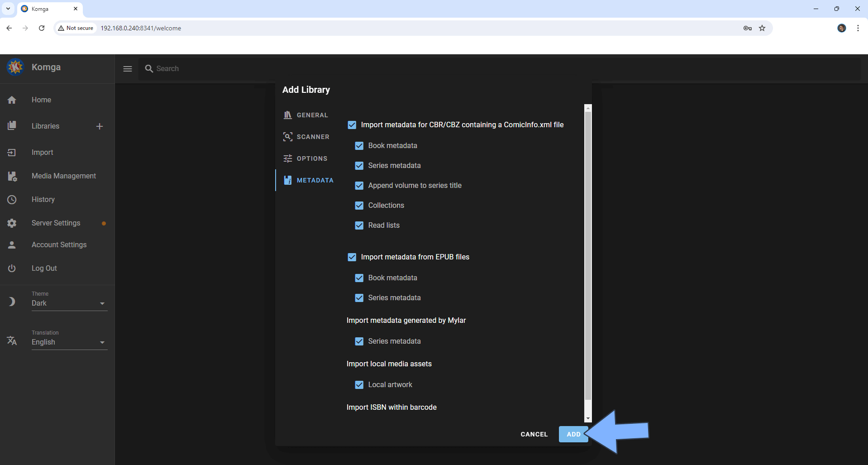This screenshot has width=868, height=465.
Task: Click the Metadata tab icon
Action: pos(287,180)
